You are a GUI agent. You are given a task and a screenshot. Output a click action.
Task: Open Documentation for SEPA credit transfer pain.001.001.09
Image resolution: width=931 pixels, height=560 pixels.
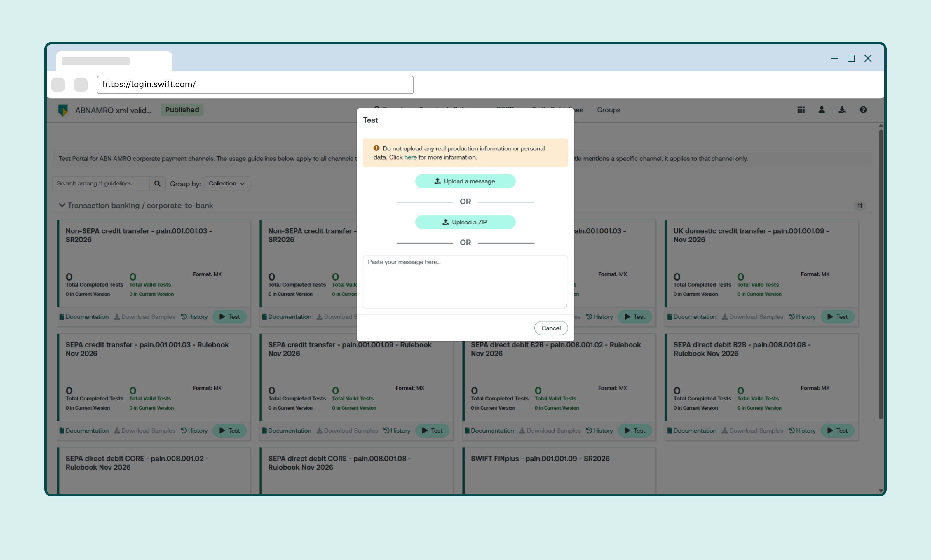coord(287,430)
